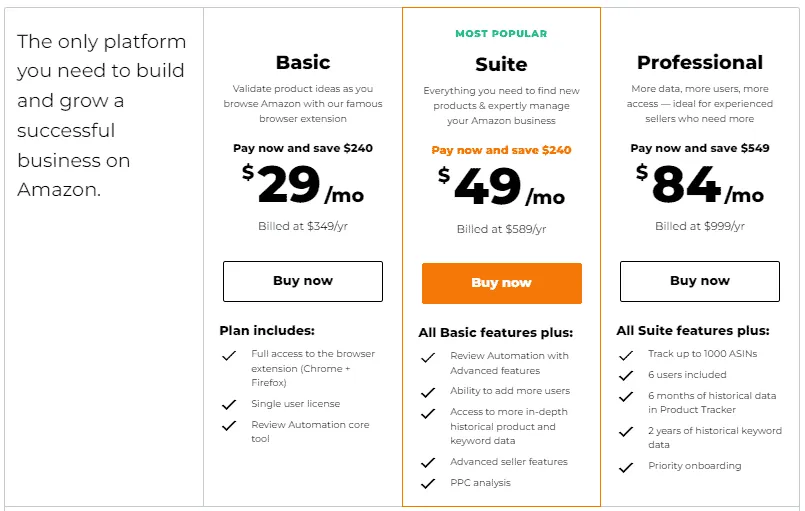
Task: Click the $49/mo Suite price
Action: 501,187
